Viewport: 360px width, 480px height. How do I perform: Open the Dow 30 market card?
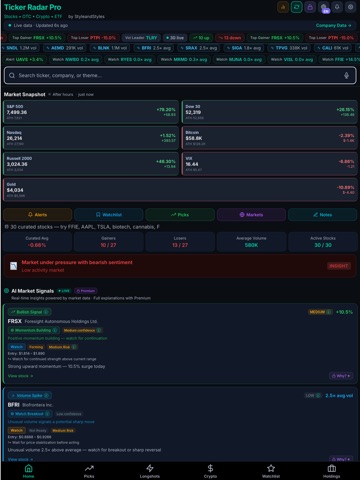[x=269, y=112]
